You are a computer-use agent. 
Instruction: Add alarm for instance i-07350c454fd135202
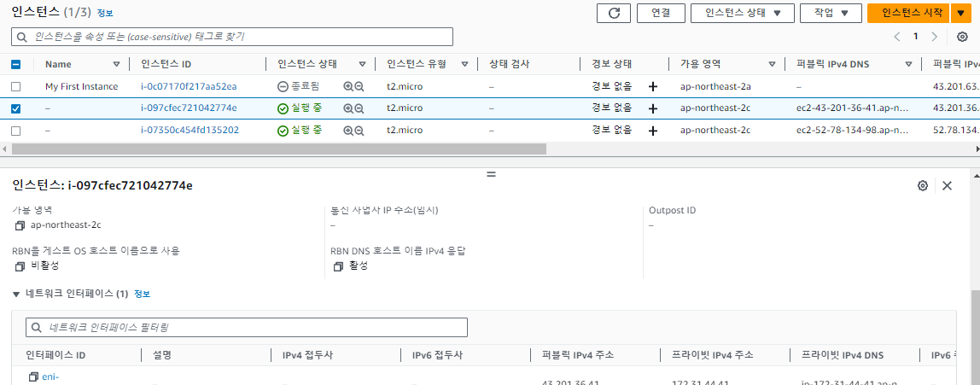(653, 131)
